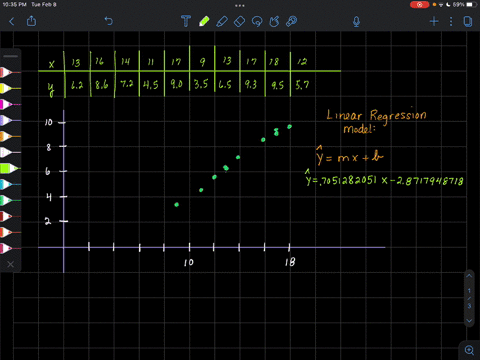The width and height of the screenshot is (480, 360).
Task: Pick the lavender purple pen preset
Action: pyautogui.click(x=10, y=120)
